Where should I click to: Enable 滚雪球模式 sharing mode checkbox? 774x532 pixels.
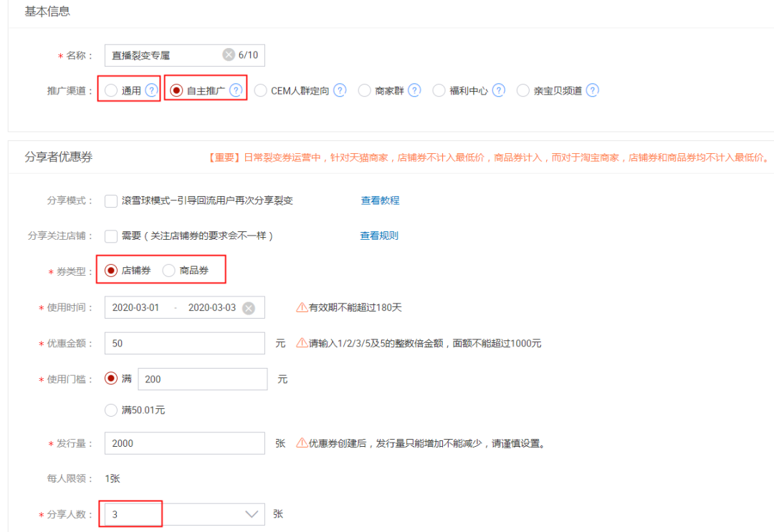pos(111,200)
